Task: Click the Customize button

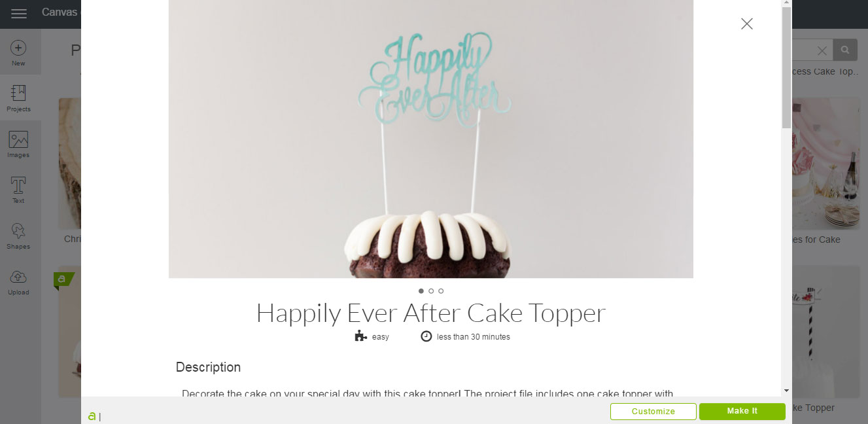Action: 653,411
